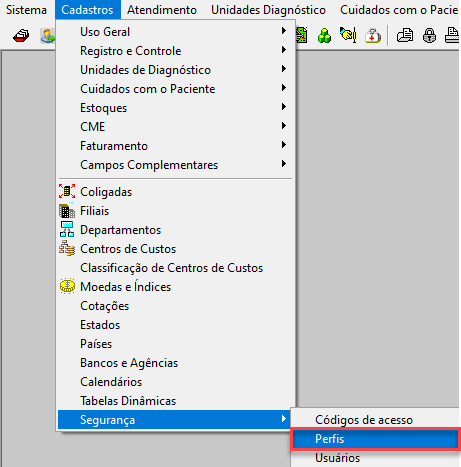Expand Campos Complementares submenu arrow
Image resolution: width=461 pixels, height=467 pixels.
(x=284, y=164)
